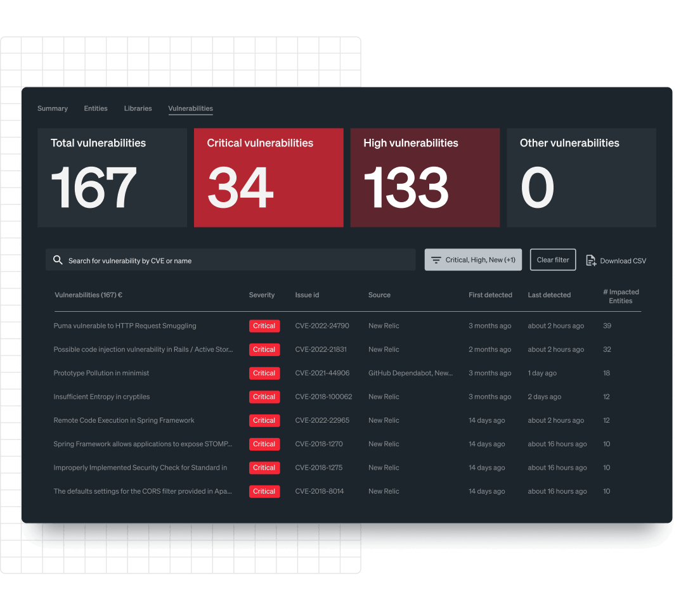Click Critical badge for CVE-2018-1270
The height and width of the screenshot is (609, 700).
pyautogui.click(x=264, y=444)
